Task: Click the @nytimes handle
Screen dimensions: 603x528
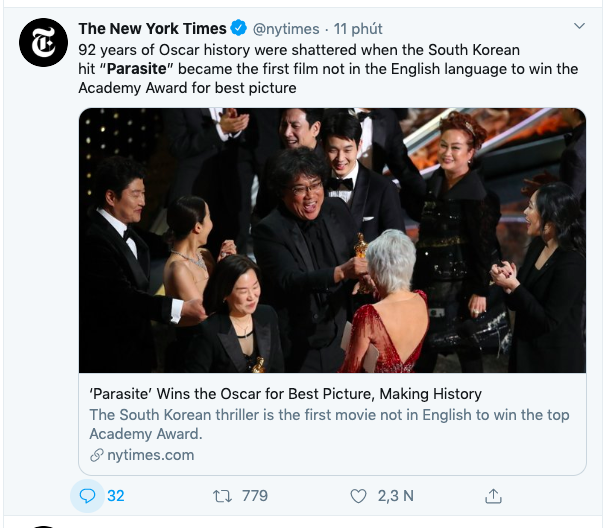Action: [287, 29]
